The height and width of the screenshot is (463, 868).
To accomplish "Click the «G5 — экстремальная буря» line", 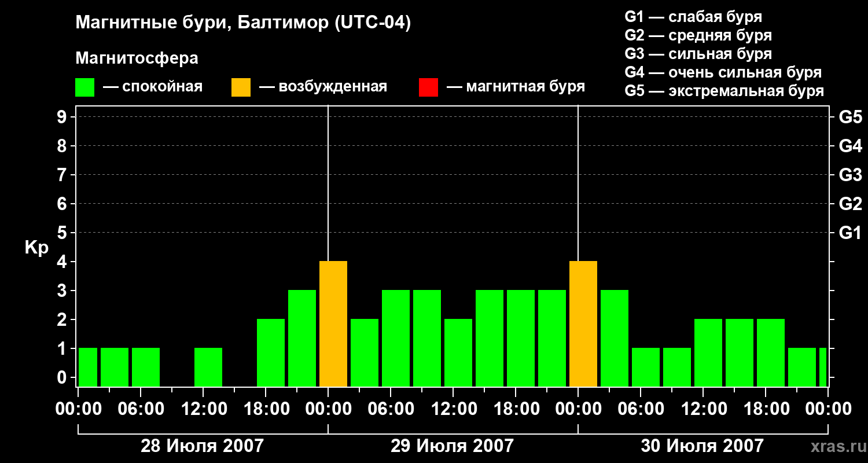I will coord(724,91).
